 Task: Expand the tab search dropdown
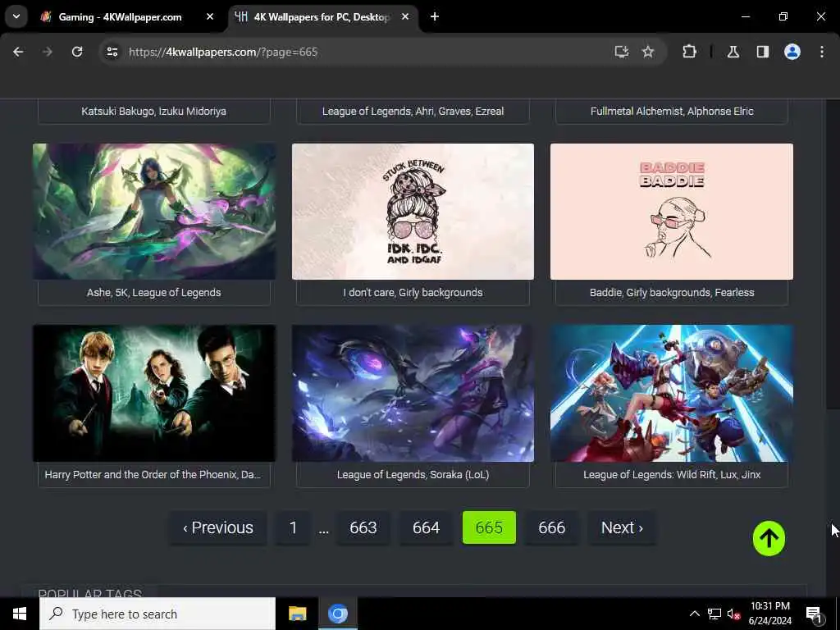pyautogui.click(x=16, y=16)
